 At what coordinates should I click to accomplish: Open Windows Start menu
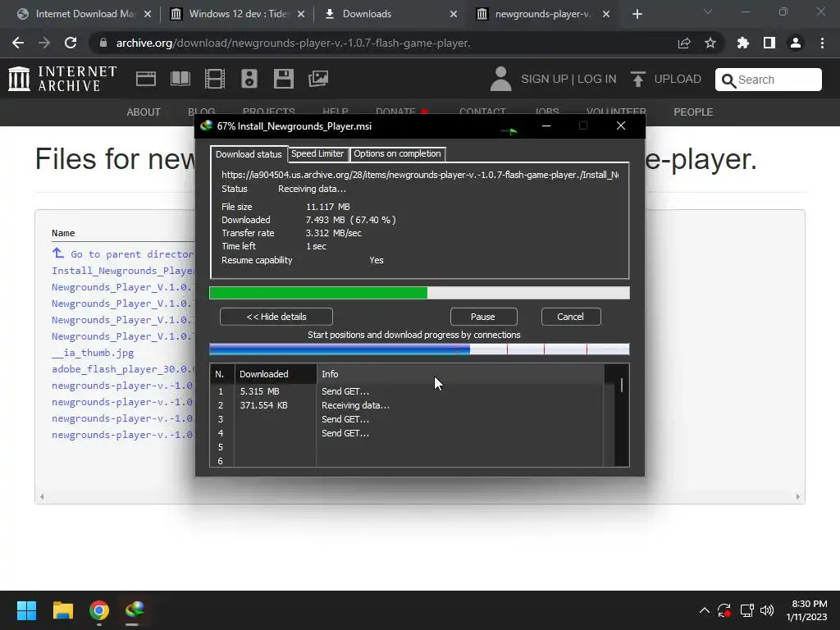(x=26, y=610)
